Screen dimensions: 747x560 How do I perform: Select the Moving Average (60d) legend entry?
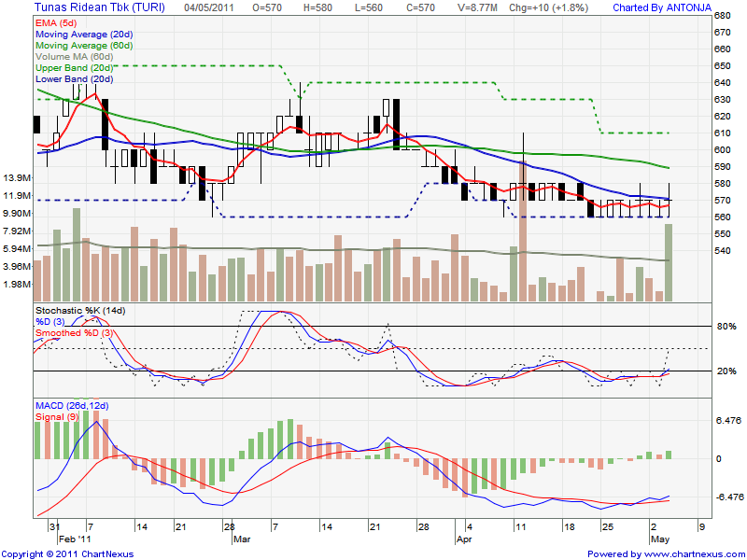click(x=84, y=46)
